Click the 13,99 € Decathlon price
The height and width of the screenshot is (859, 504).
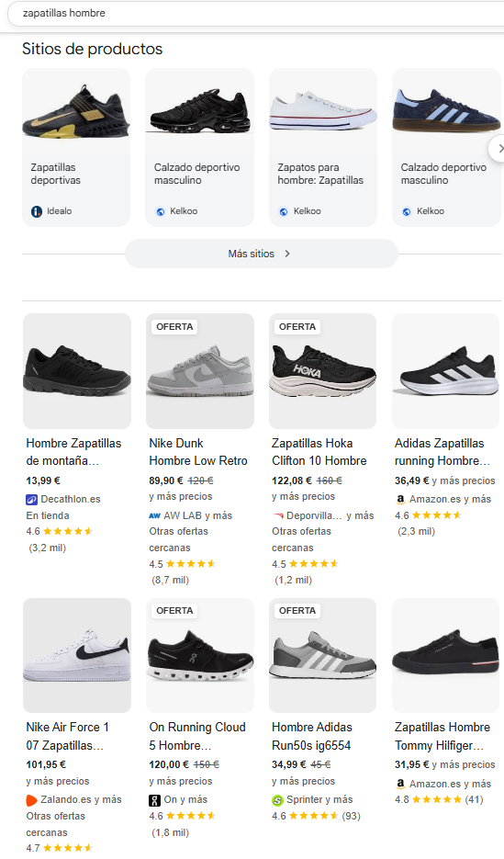43,480
